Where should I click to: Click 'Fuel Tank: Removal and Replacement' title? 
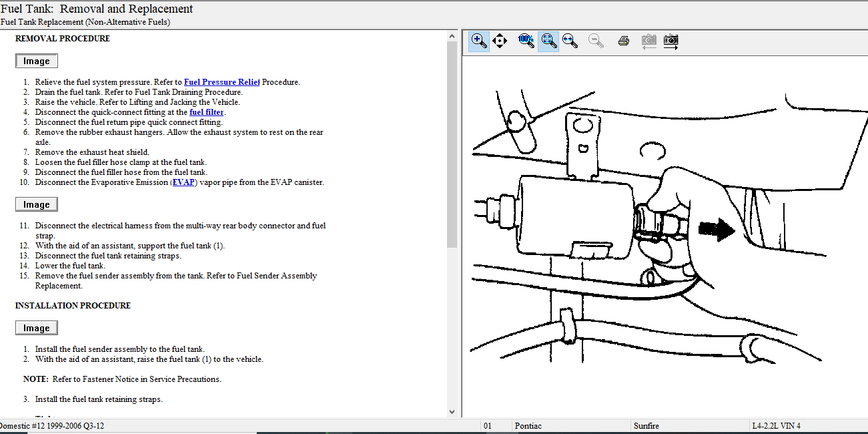(x=97, y=9)
